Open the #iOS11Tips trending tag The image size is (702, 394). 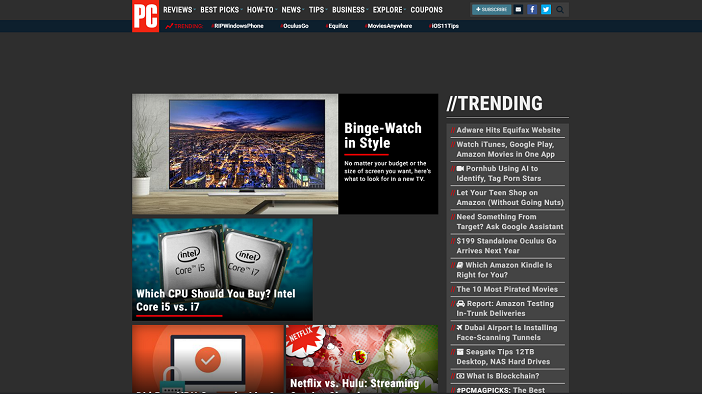tap(444, 26)
